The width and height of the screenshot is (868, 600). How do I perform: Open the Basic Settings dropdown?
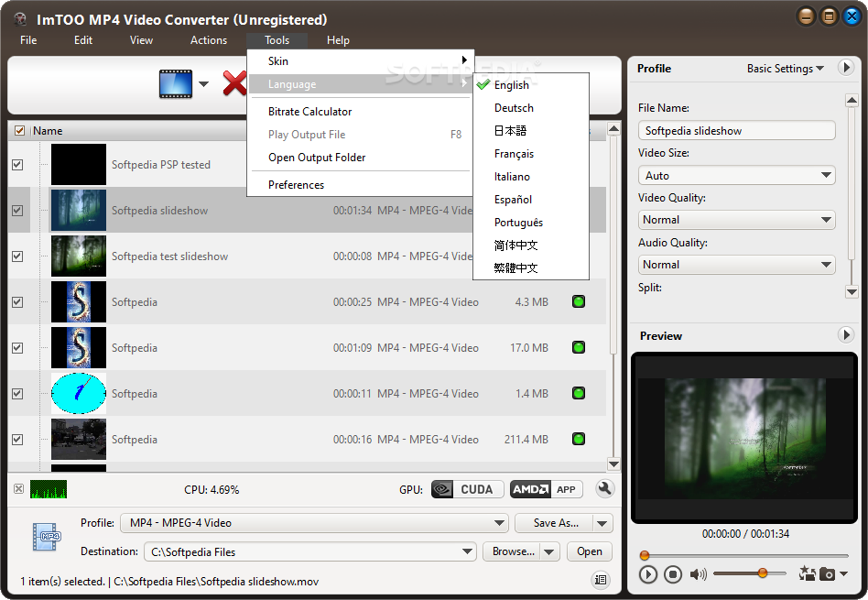point(785,68)
